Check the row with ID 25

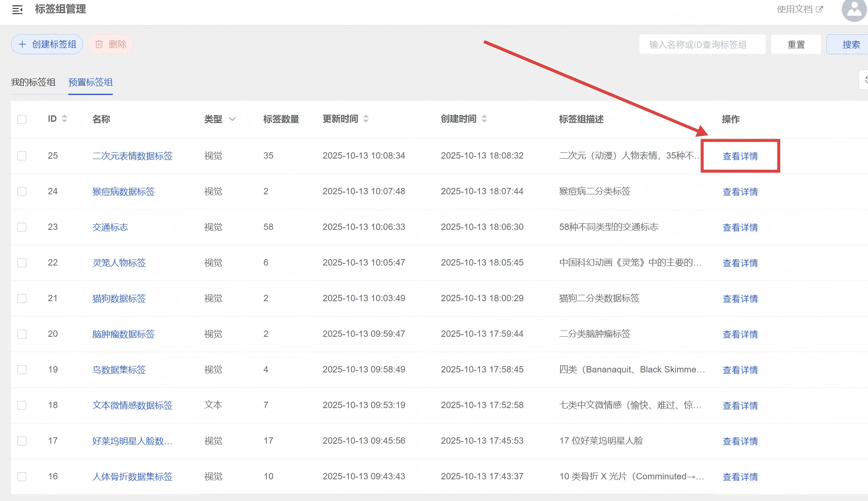[x=22, y=156]
